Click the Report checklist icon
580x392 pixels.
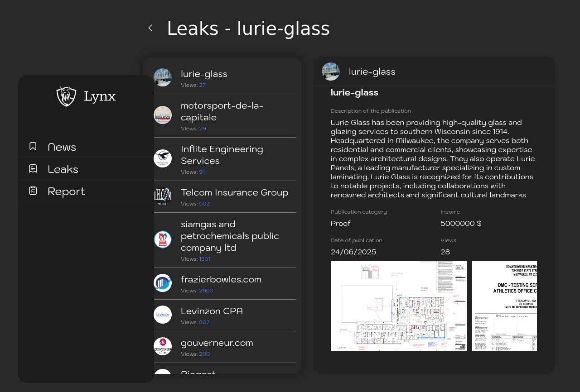point(33,191)
